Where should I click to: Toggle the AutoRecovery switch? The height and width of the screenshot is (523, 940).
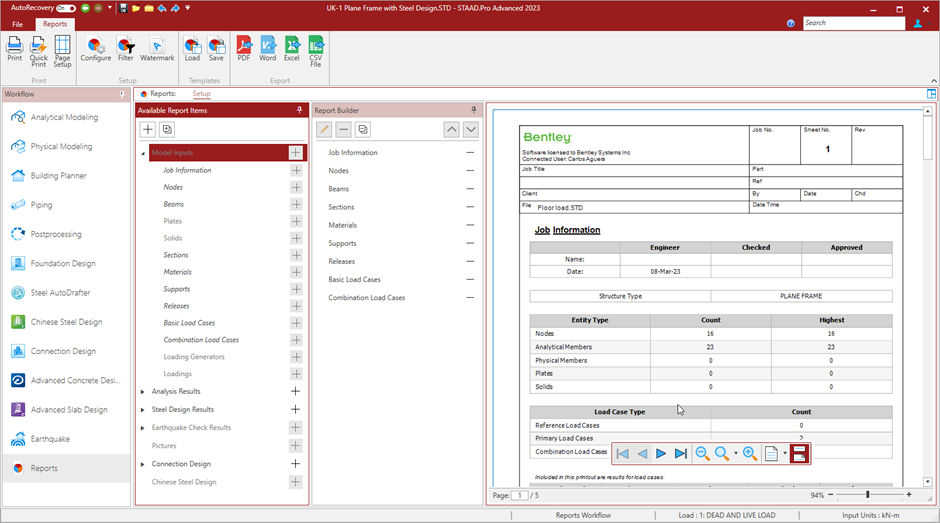pos(66,8)
